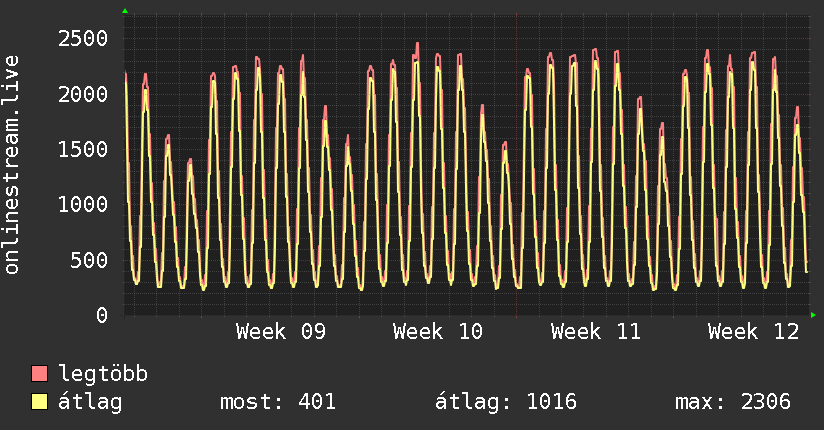The width and height of the screenshot is (824, 430).
Task: Click the green arrow at x-axis end
Action: (813, 316)
